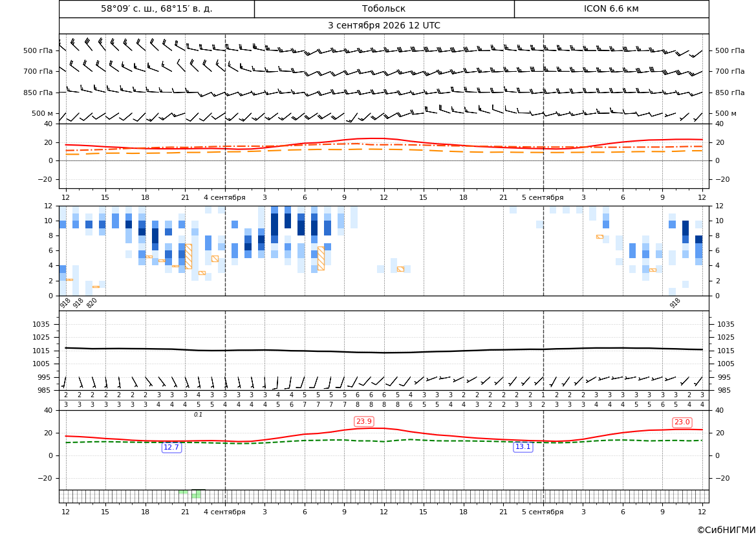
Task: Click the 850 гПа right axis label
Action: click(730, 93)
